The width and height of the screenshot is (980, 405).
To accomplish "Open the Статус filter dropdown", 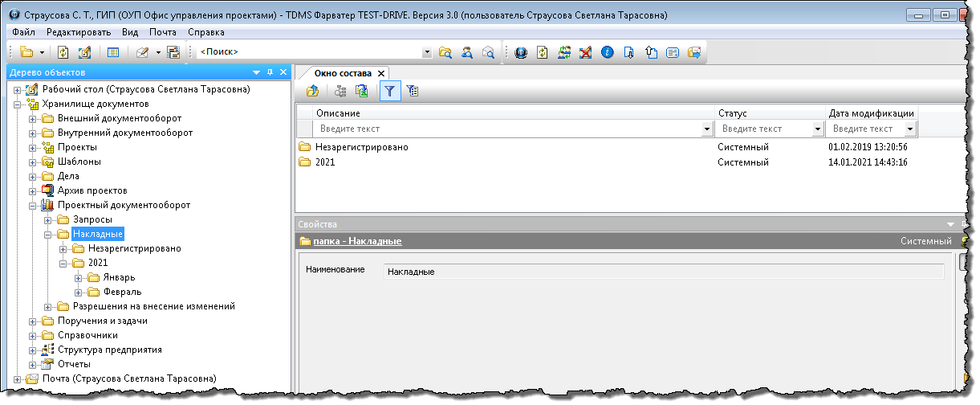I will tap(818, 129).
